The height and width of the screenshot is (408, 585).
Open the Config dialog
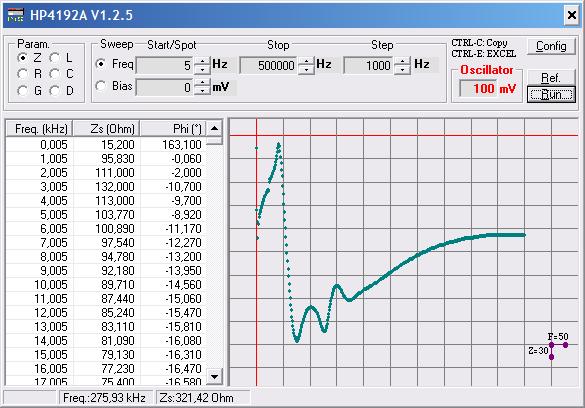click(x=551, y=46)
